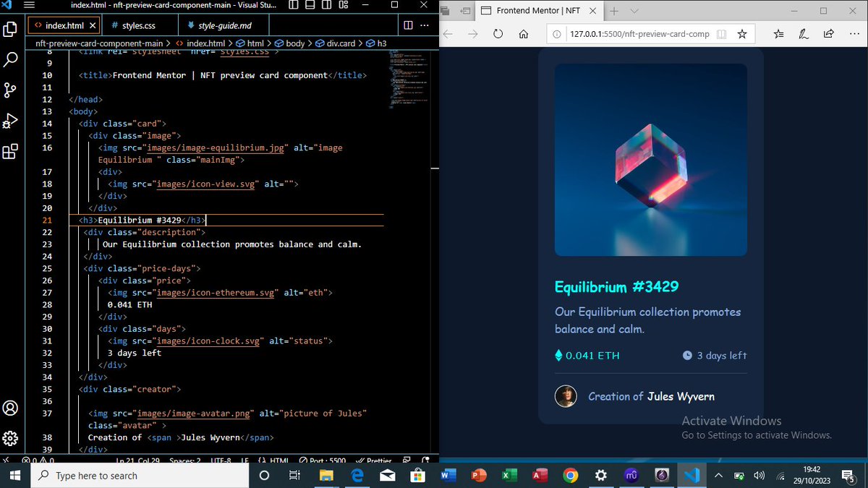Open the Search view in VS Code
The width and height of the screenshot is (868, 488).
click(x=10, y=60)
